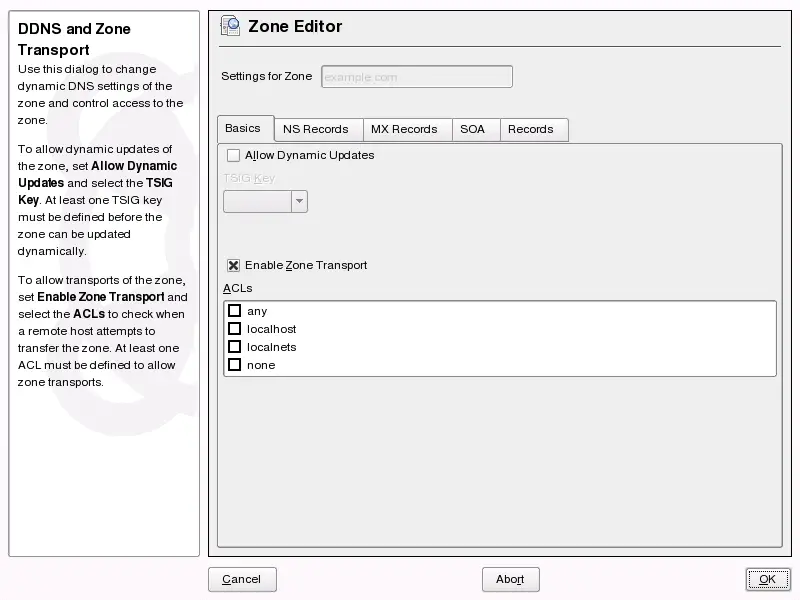This screenshot has height=600, width=800.
Task: Switch to the MX Records tab
Action: [x=407, y=129]
